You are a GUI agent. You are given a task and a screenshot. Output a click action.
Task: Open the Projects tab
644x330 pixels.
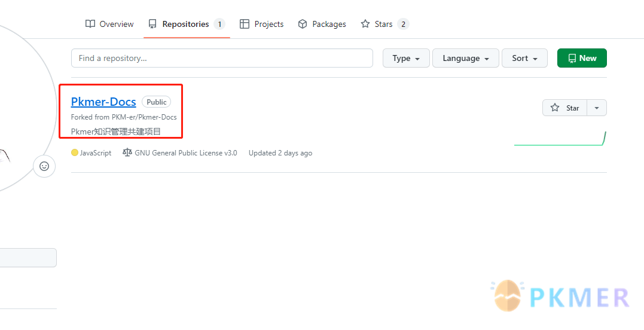pos(262,25)
